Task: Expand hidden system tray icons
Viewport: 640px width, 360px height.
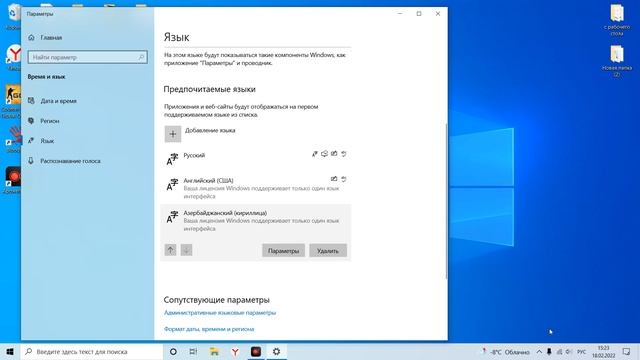Action: pos(539,352)
